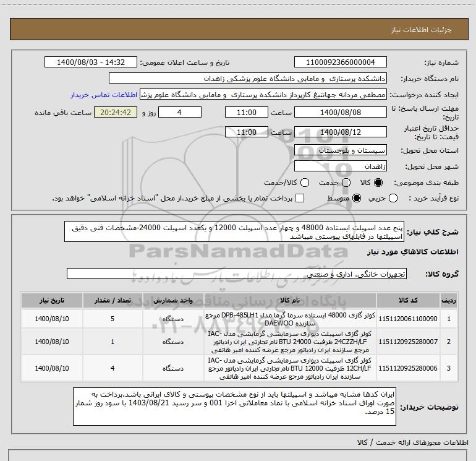Click the IAC-24CZZH/LF item name cell
The image size is (476, 461).
click(x=290, y=342)
